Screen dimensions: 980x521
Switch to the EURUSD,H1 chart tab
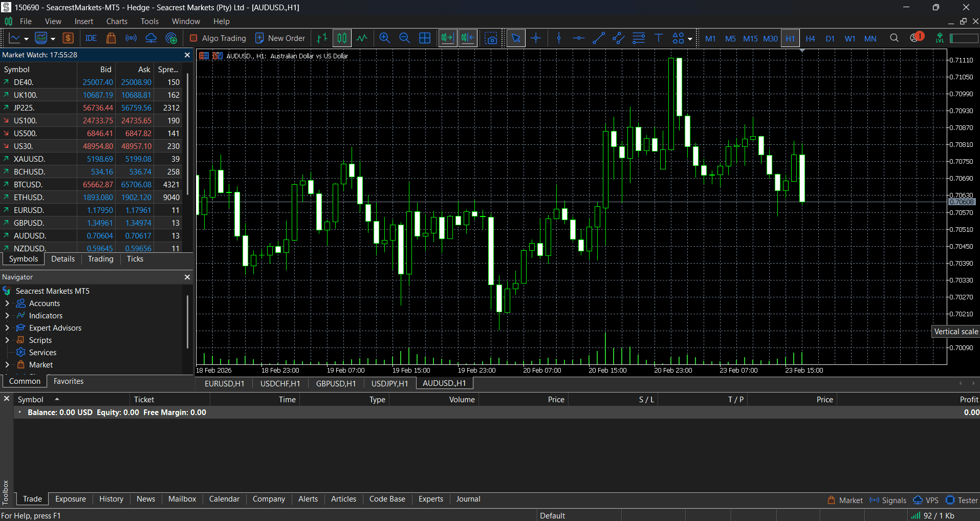click(224, 383)
